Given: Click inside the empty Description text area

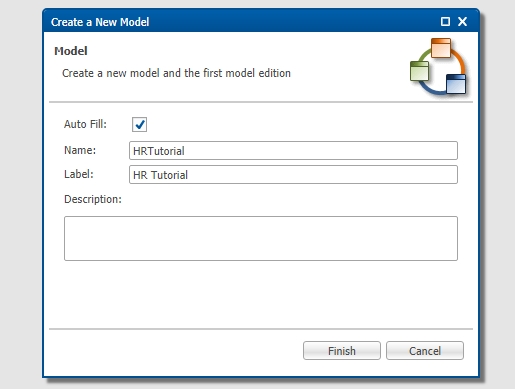Looking at the screenshot, I should pyautogui.click(x=261, y=238).
